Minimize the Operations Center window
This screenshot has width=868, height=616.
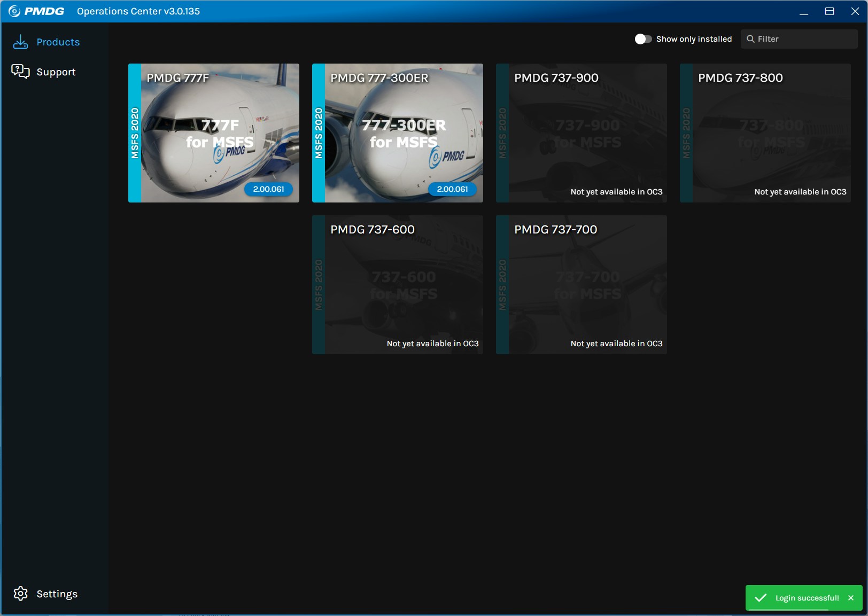pos(804,11)
